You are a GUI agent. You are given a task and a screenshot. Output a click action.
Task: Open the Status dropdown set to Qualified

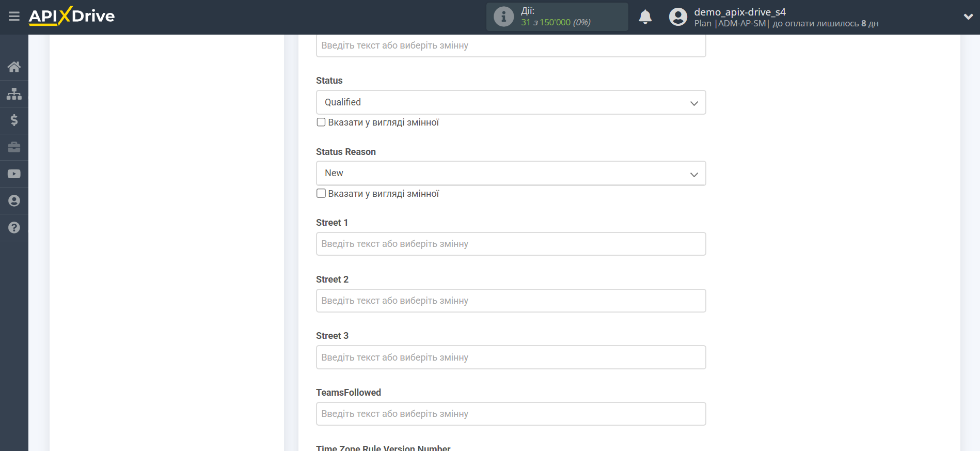point(511,102)
